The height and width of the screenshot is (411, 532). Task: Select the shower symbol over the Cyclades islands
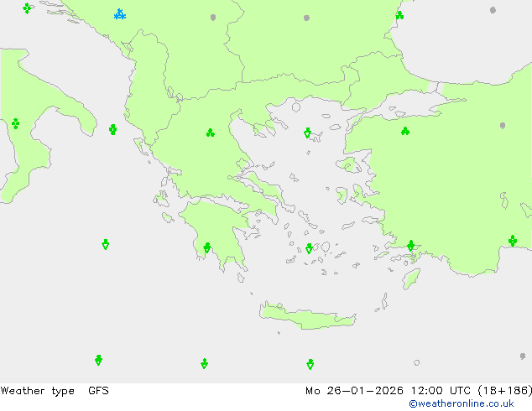pos(309,248)
